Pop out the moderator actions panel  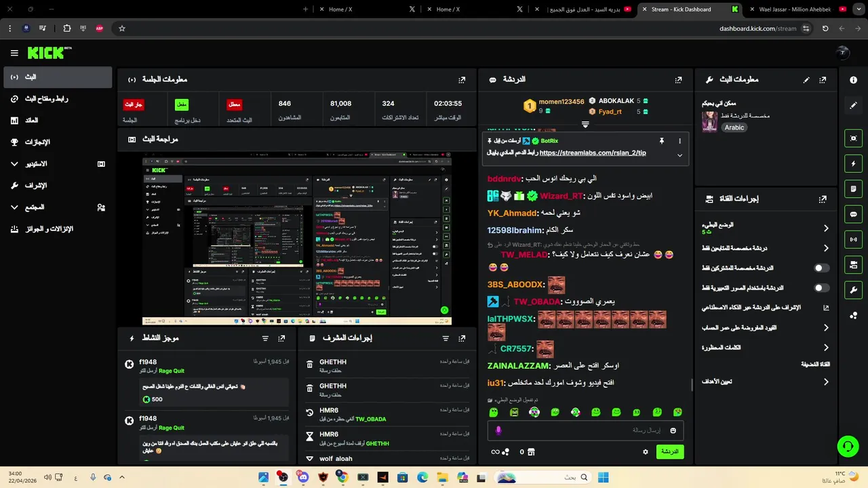click(462, 338)
